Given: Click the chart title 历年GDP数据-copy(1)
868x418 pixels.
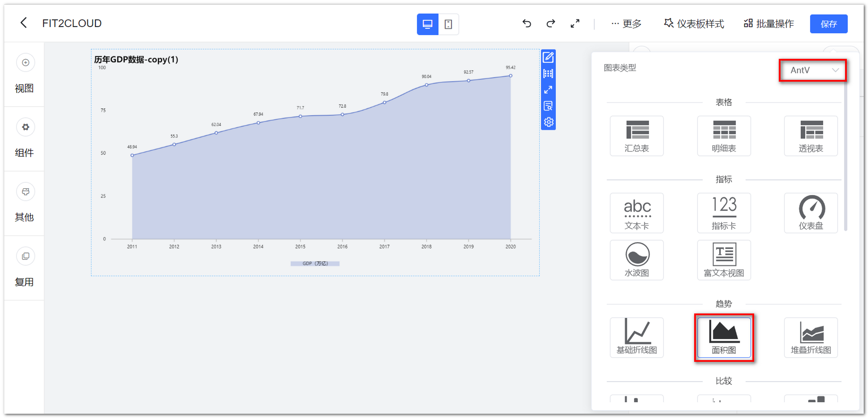Looking at the screenshot, I should [136, 59].
